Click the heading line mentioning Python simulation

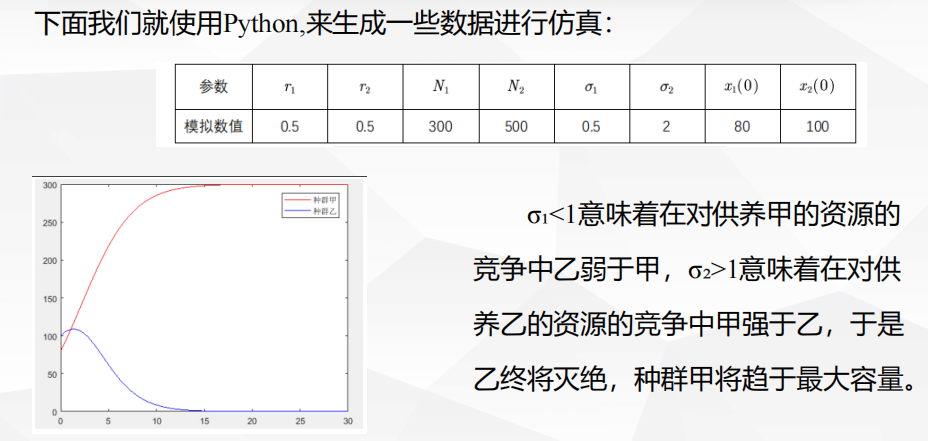pos(324,25)
